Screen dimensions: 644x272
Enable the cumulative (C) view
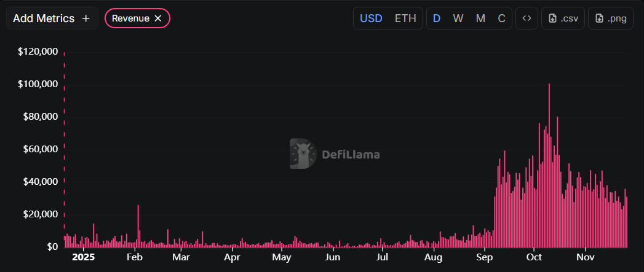point(501,18)
